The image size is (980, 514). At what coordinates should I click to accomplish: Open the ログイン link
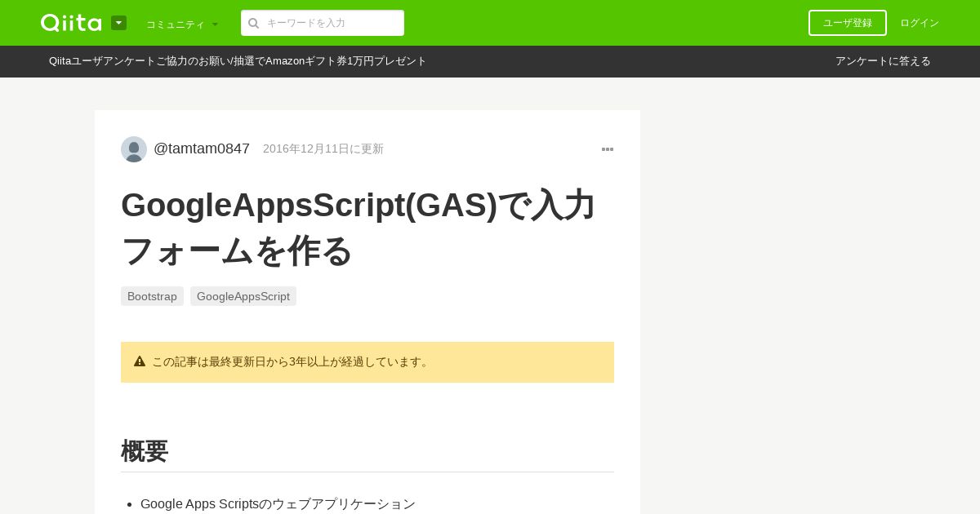click(920, 23)
